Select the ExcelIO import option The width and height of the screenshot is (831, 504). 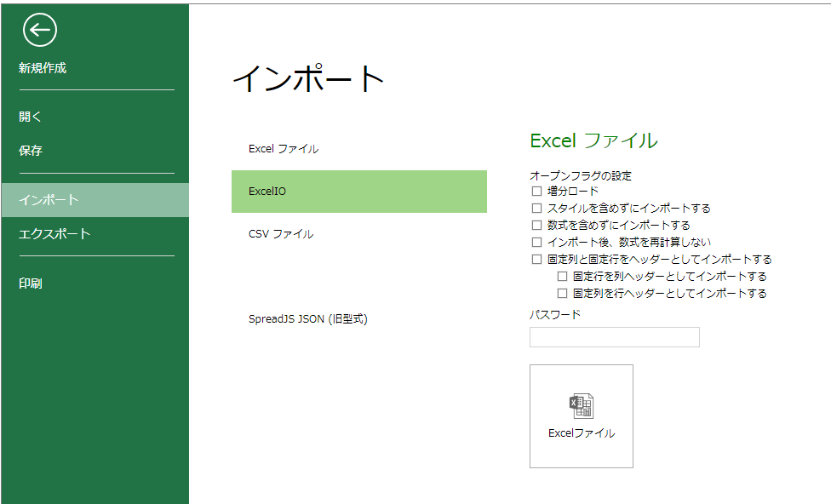[359, 192]
